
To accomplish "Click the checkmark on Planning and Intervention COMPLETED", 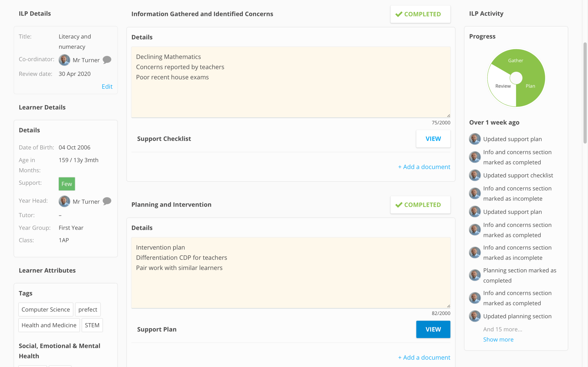I will click(x=399, y=205).
